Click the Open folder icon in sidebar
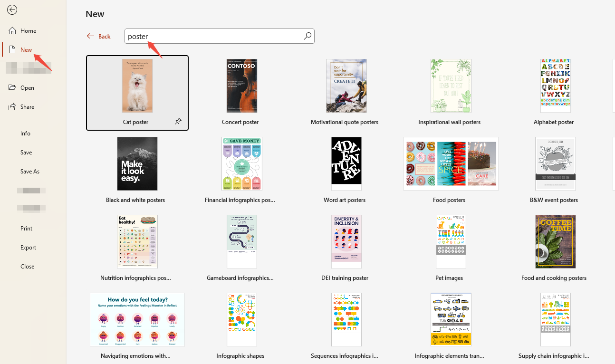Screen dimensions: 615x364 pyautogui.click(x=13, y=87)
